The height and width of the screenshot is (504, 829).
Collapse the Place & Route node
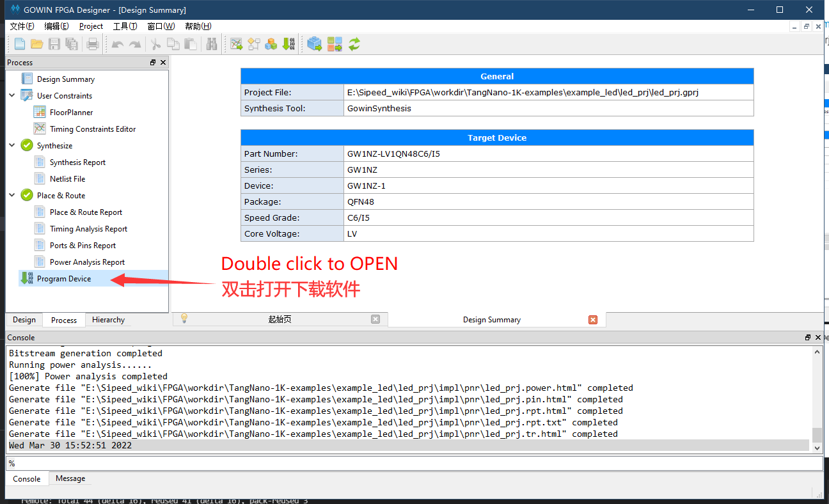click(12, 195)
